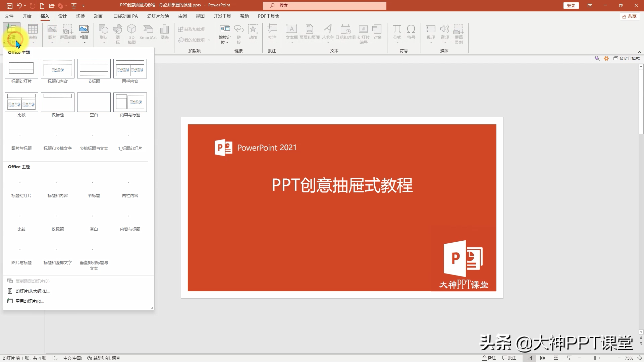Toggle 多窗口模式 multi-window mode

point(627,58)
